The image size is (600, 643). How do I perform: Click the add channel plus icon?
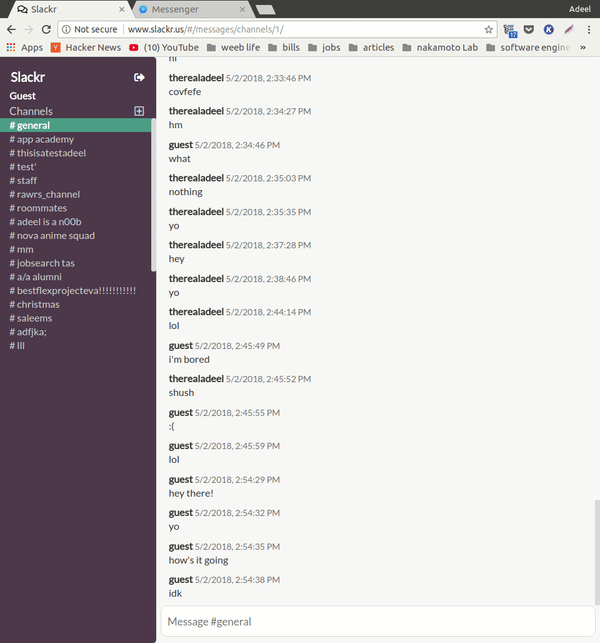139,111
